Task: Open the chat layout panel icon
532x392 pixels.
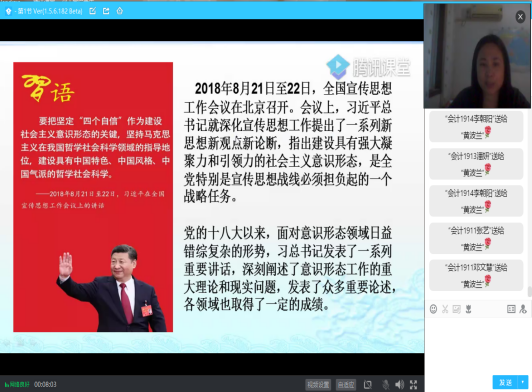Action: [x=511, y=309]
